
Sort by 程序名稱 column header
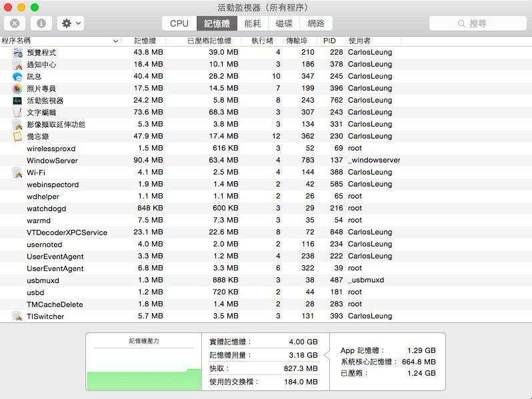(x=61, y=41)
